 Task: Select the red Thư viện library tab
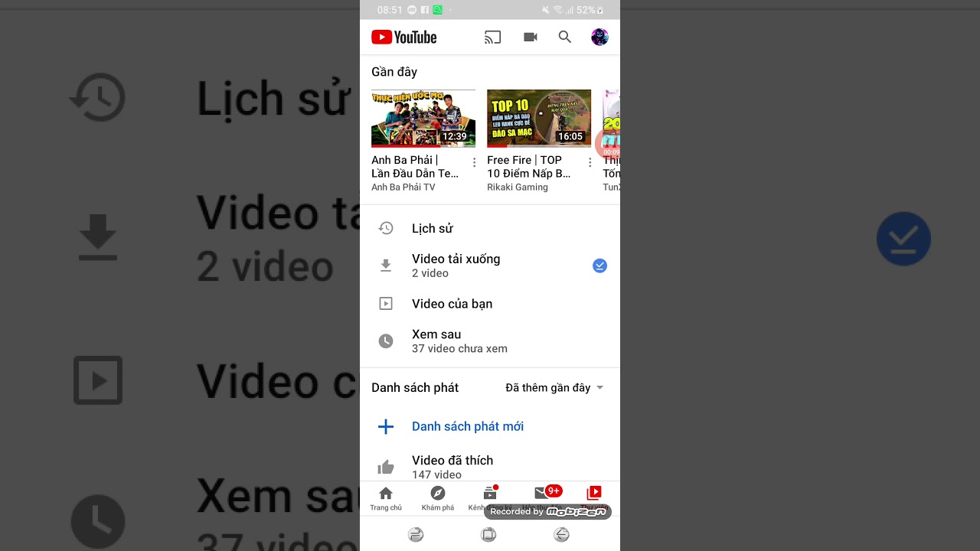click(594, 498)
